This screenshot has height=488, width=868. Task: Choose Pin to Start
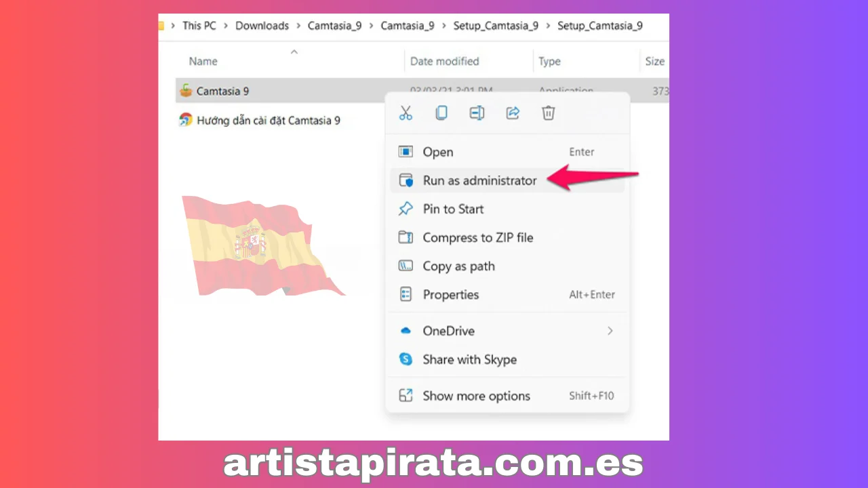507,209
